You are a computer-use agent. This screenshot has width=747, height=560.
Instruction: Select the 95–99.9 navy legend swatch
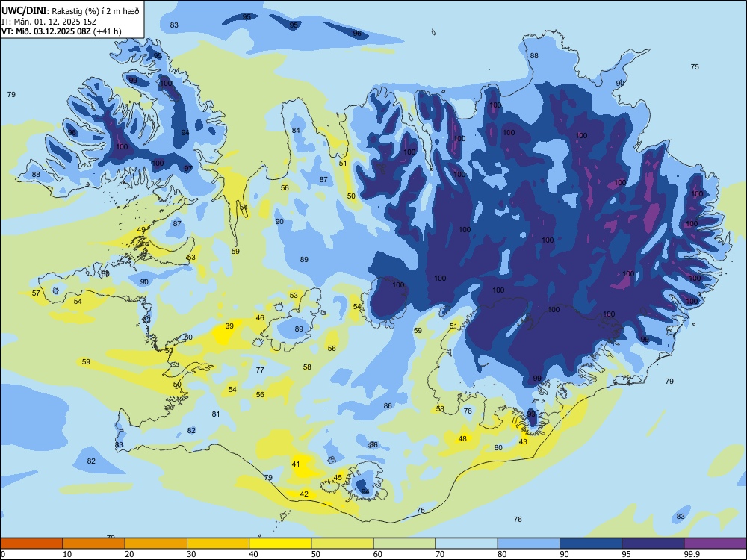click(x=653, y=544)
